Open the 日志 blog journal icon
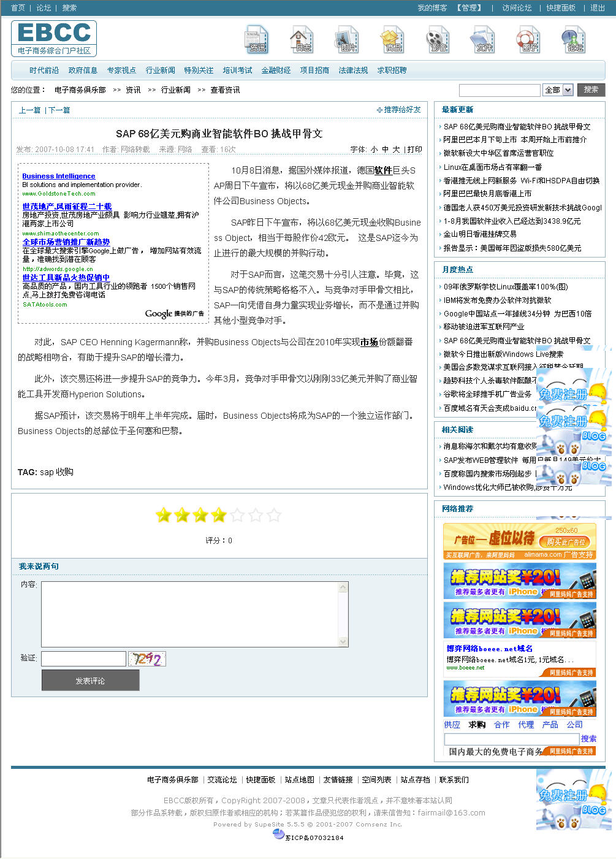The width and height of the screenshot is (616, 859). coord(302,39)
